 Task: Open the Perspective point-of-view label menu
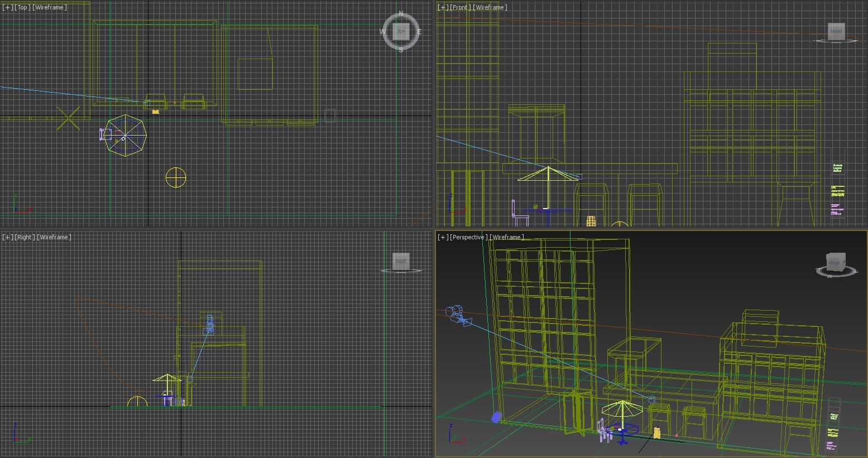pos(469,237)
